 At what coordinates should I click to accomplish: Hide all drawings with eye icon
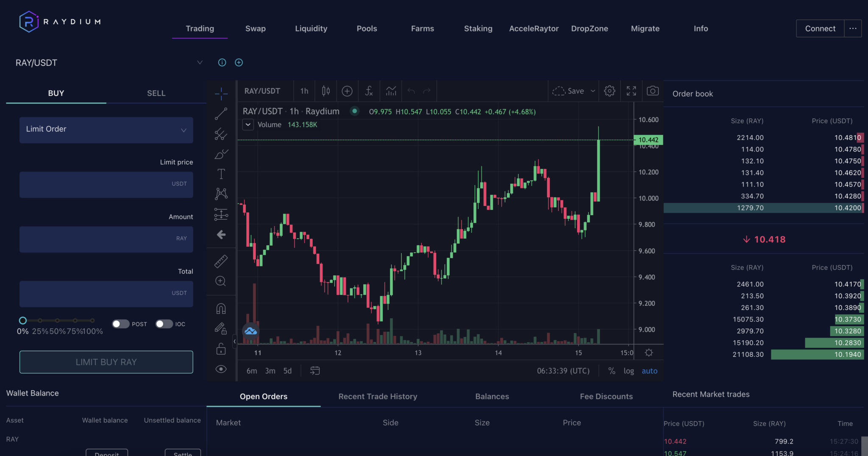(x=221, y=369)
